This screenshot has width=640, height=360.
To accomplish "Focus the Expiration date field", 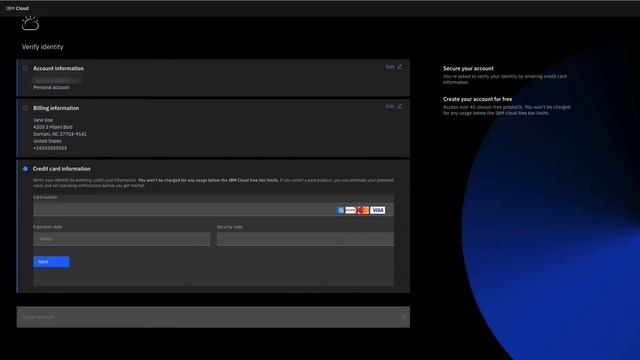I will point(122,239).
